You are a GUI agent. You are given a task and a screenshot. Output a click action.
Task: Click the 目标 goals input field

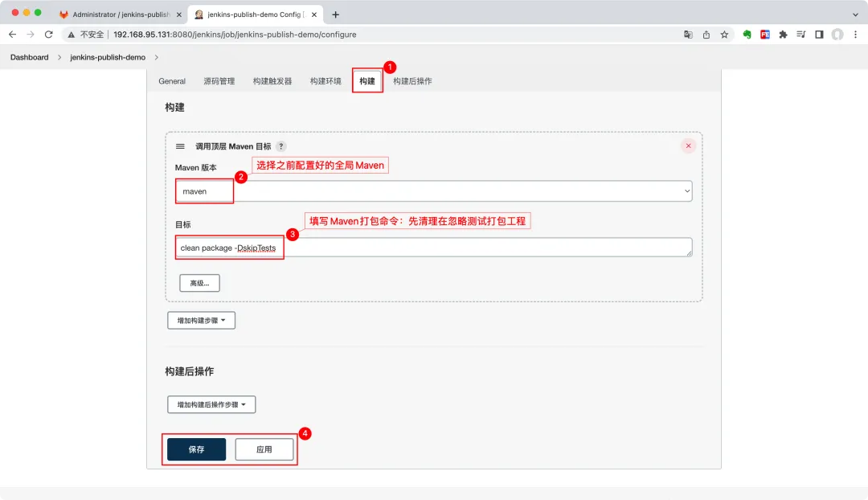[434, 247]
